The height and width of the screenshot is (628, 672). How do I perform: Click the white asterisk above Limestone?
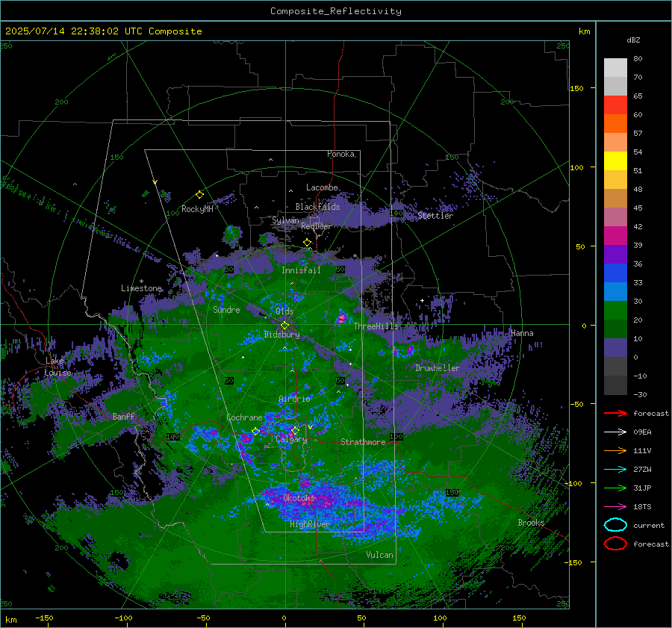(141, 282)
